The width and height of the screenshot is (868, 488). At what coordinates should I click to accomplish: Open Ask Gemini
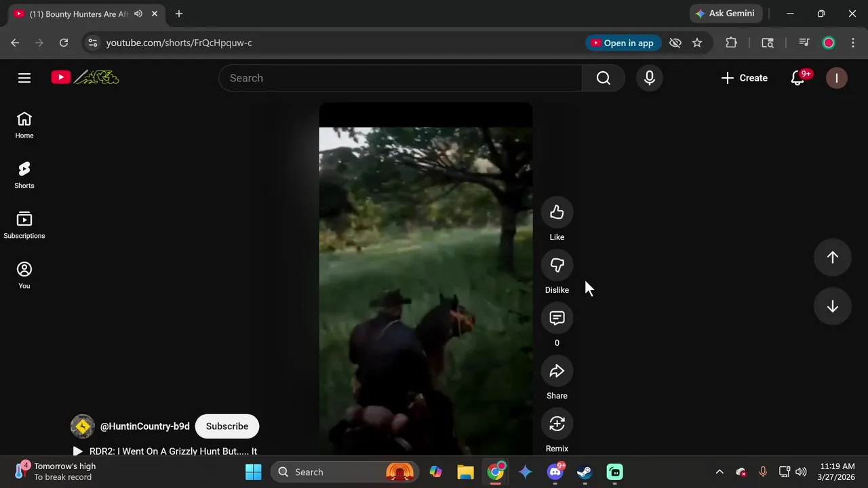(726, 14)
